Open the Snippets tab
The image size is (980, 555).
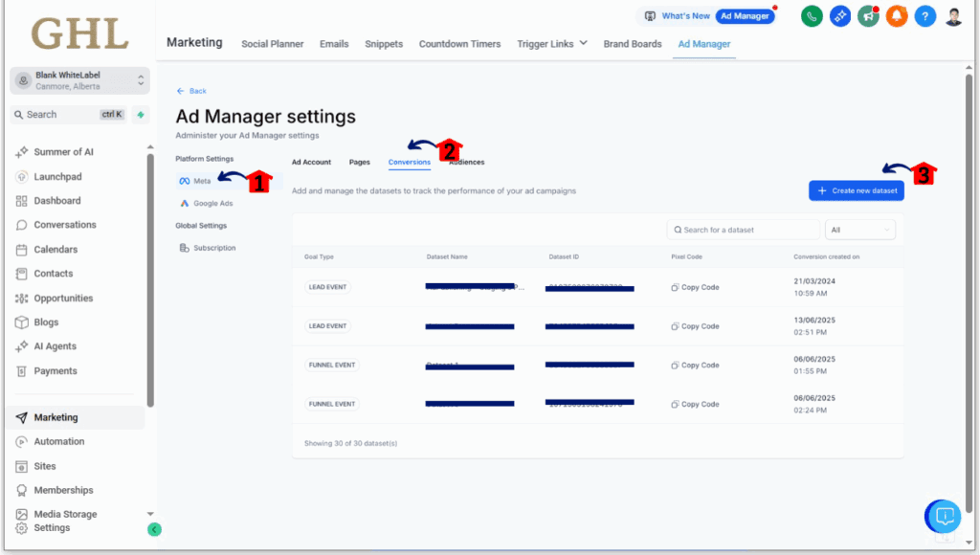[384, 44]
